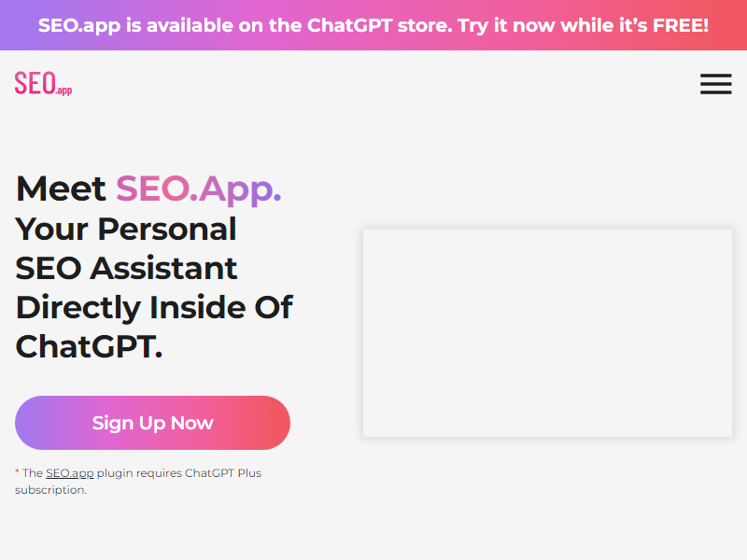Click the 'SEO Assistant' headline line

(126, 268)
